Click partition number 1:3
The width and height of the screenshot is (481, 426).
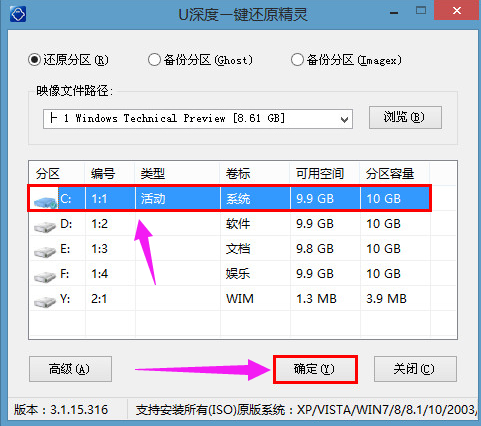(x=99, y=249)
